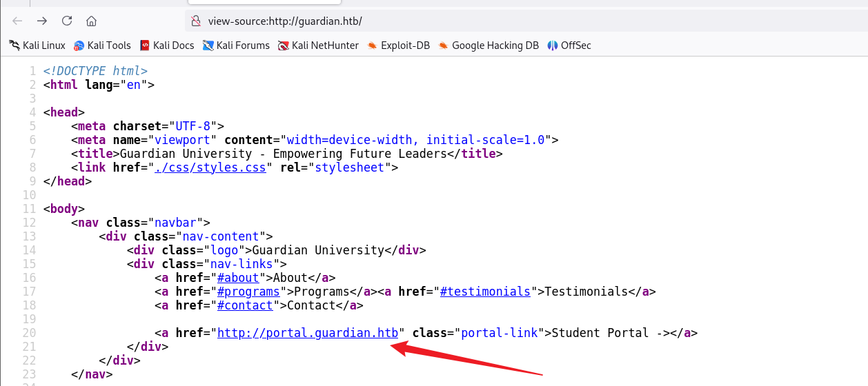Click line number 20 in the gutter

click(28, 333)
